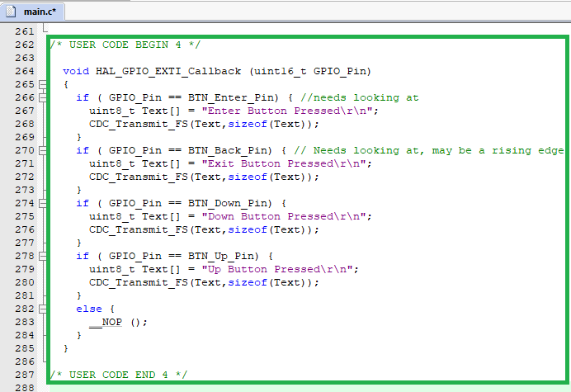Click BTN_Up_Pin in the line 278 condition
The width and height of the screenshot is (571, 392).
[221, 257]
